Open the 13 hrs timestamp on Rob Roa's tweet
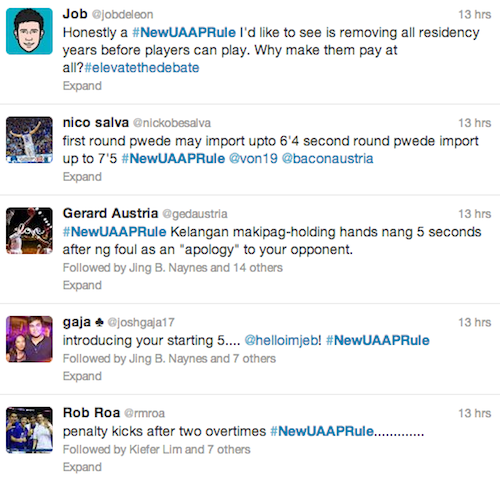Image resolution: width=500 pixels, height=478 pixels. coord(475,413)
